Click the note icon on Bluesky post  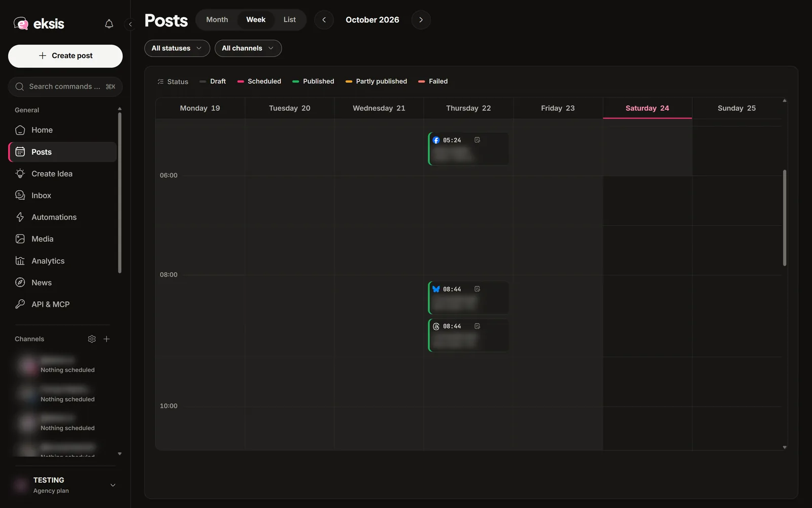click(477, 289)
